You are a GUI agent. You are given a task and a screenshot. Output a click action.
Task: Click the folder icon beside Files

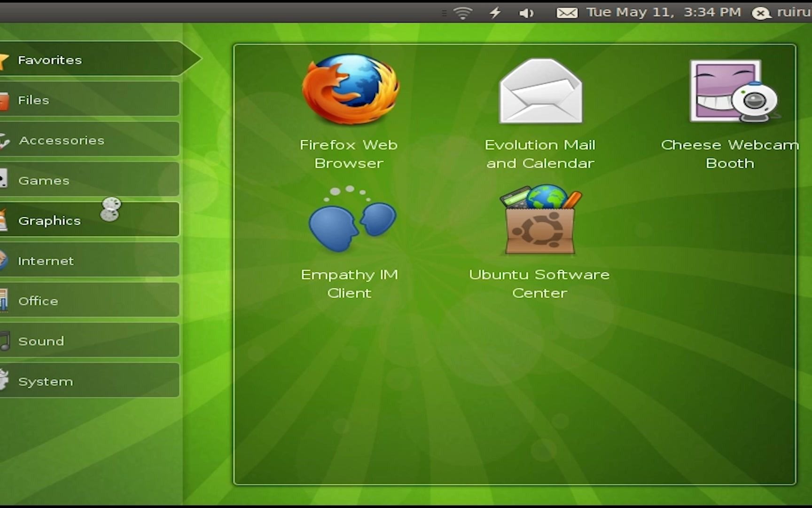point(4,101)
